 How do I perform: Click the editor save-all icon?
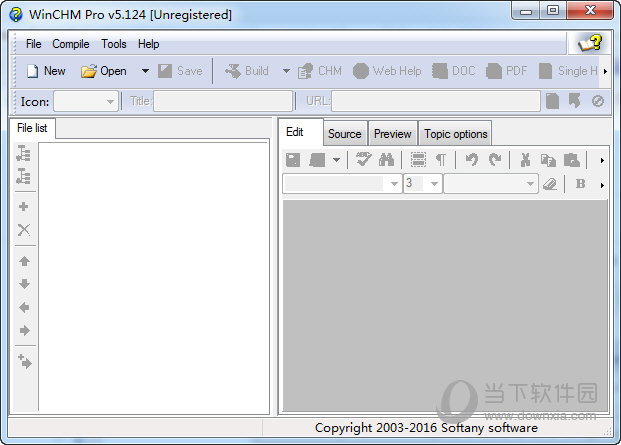click(317, 160)
